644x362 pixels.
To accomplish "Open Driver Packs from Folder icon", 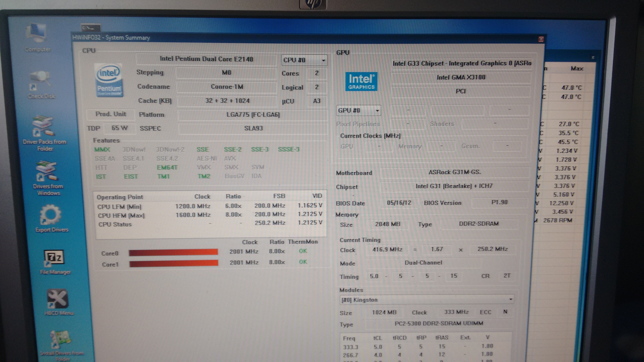I will [44, 132].
